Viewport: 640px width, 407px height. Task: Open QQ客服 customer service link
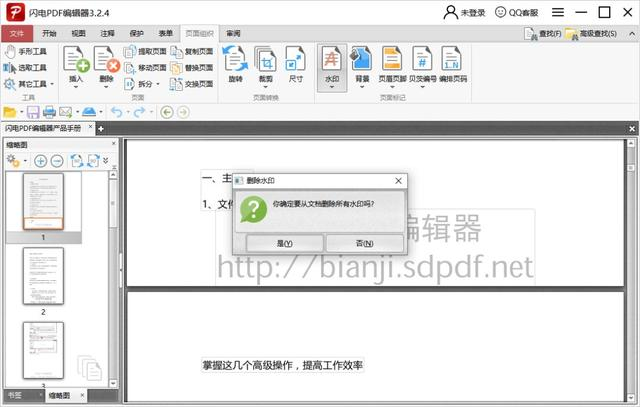point(516,12)
